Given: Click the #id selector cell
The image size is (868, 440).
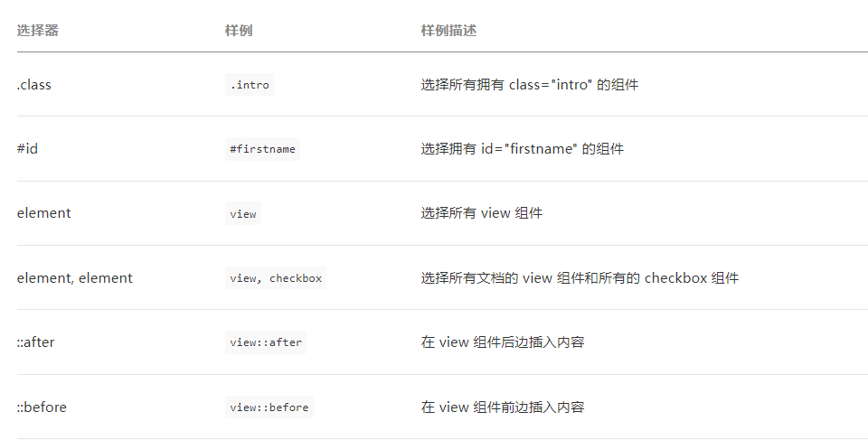Looking at the screenshot, I should pos(27,149).
